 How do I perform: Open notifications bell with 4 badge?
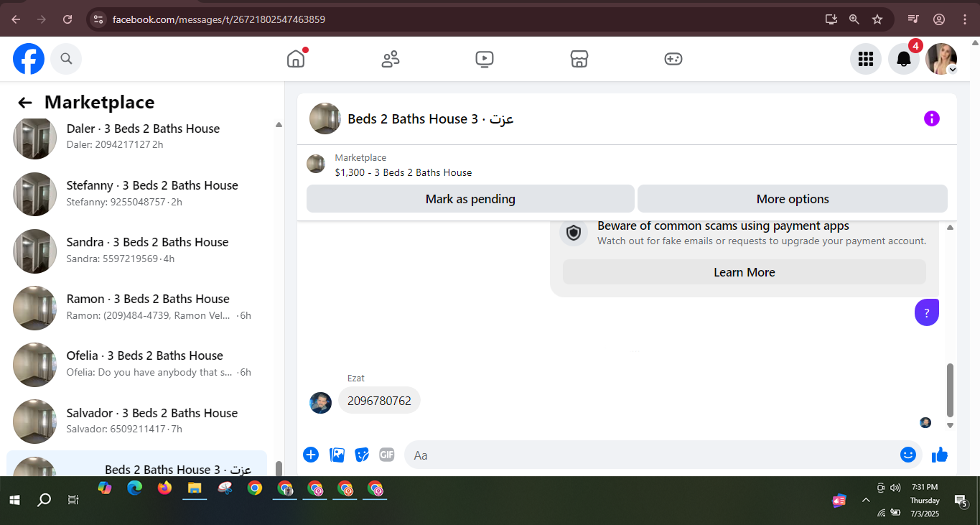coord(904,59)
